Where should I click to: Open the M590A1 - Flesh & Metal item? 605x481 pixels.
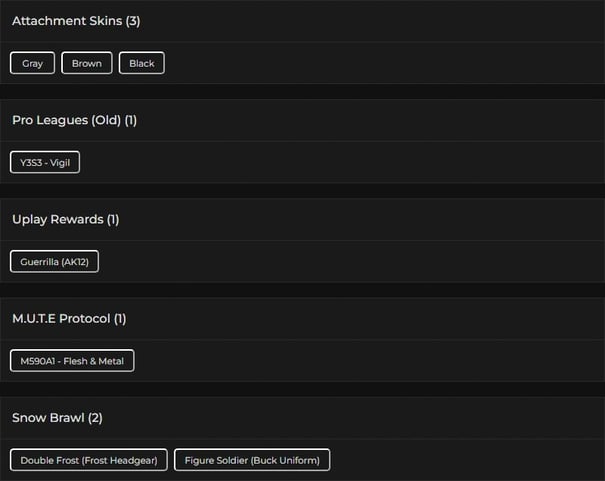click(x=72, y=361)
